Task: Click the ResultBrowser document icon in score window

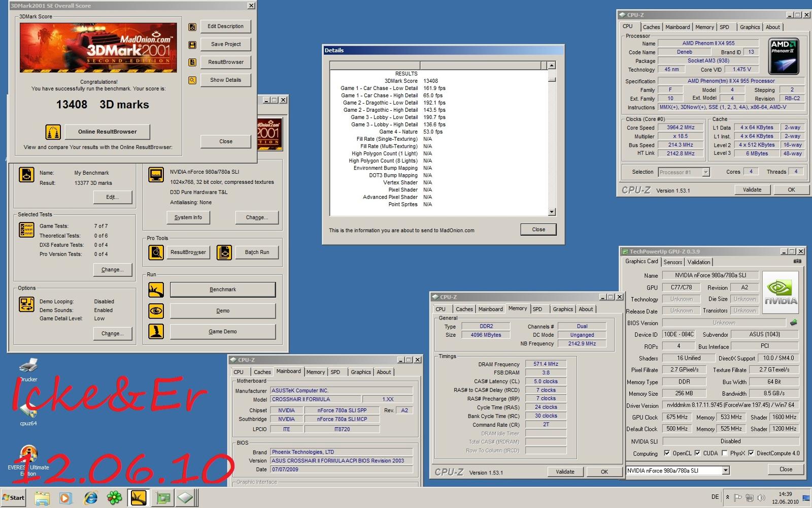Action: (192, 62)
